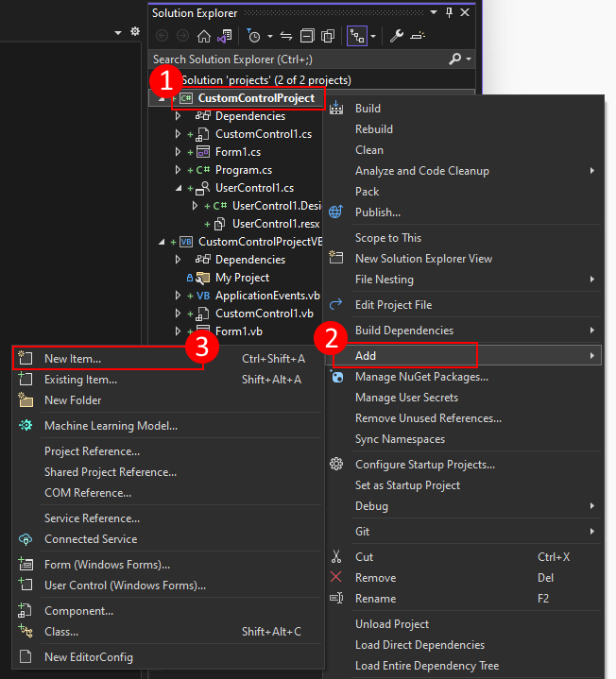The image size is (616, 679).
Task: Click New Solution Explorer View icon
Action: (335, 258)
